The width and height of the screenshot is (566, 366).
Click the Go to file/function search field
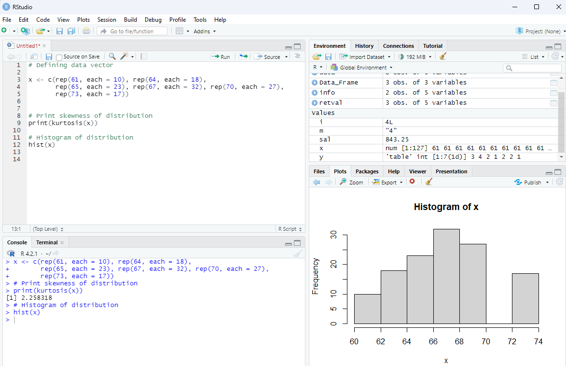[132, 31]
